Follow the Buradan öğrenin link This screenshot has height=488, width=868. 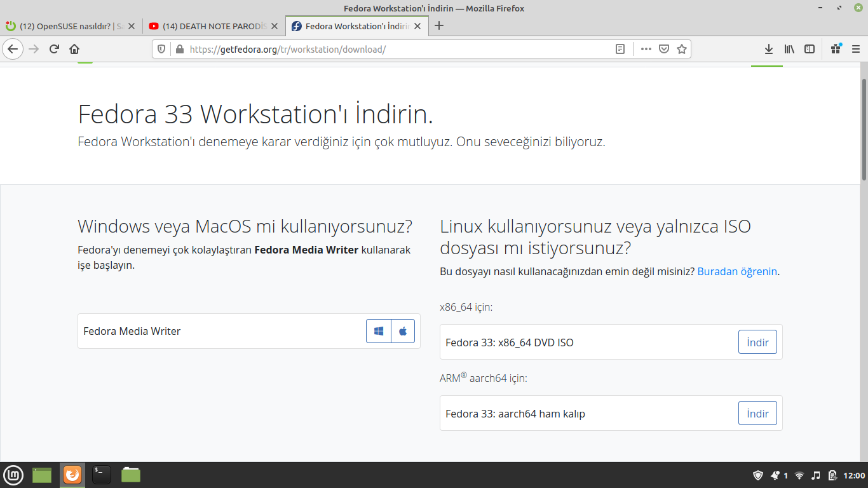737,271
